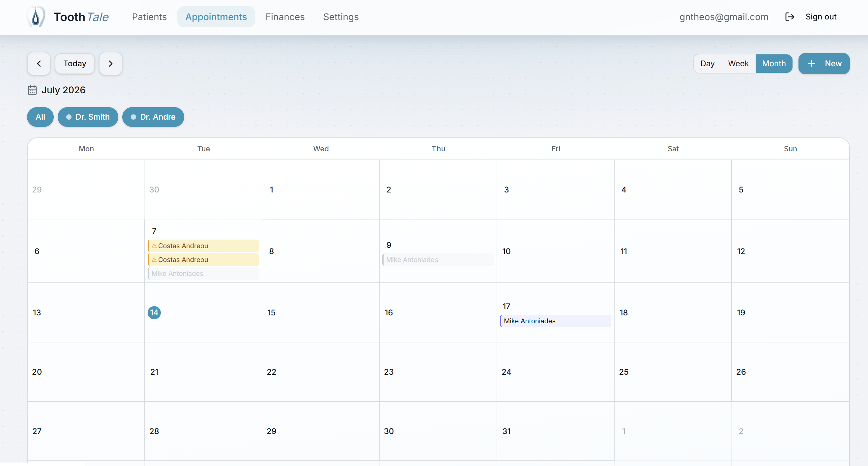Click the Fri column header

click(556, 149)
